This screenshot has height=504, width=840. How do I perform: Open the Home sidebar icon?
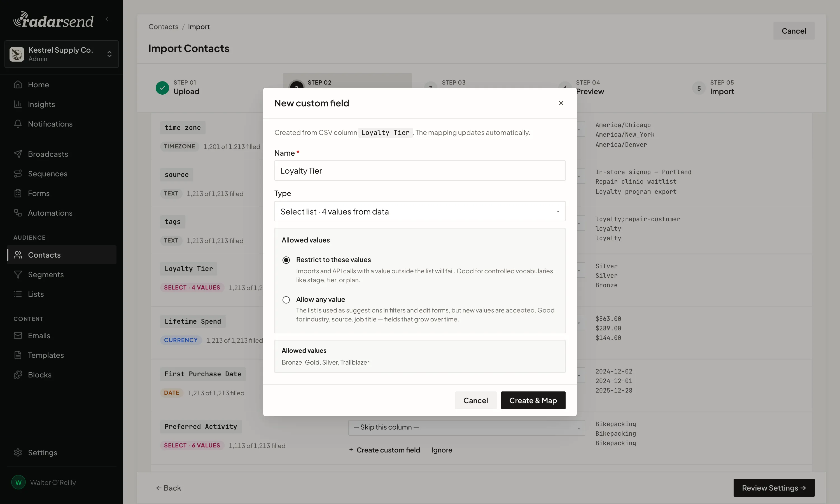[x=18, y=85]
